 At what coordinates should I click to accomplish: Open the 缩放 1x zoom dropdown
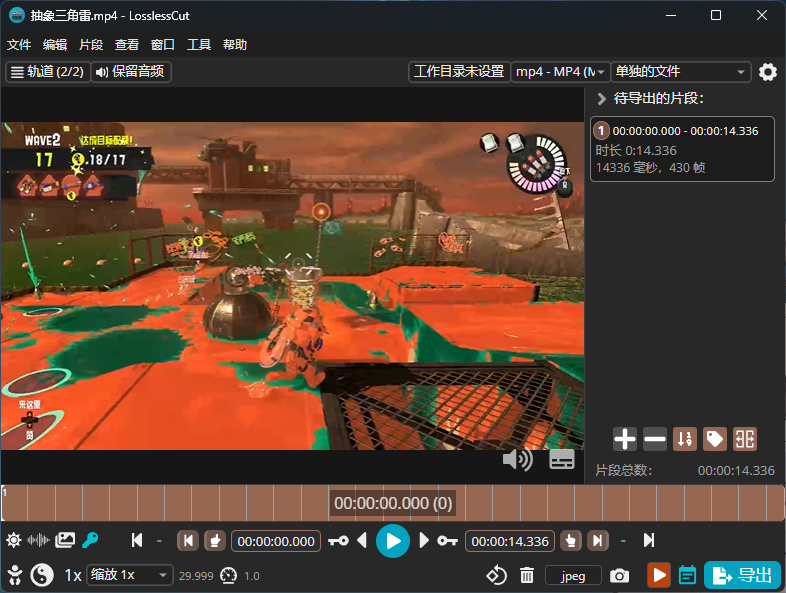click(130, 575)
